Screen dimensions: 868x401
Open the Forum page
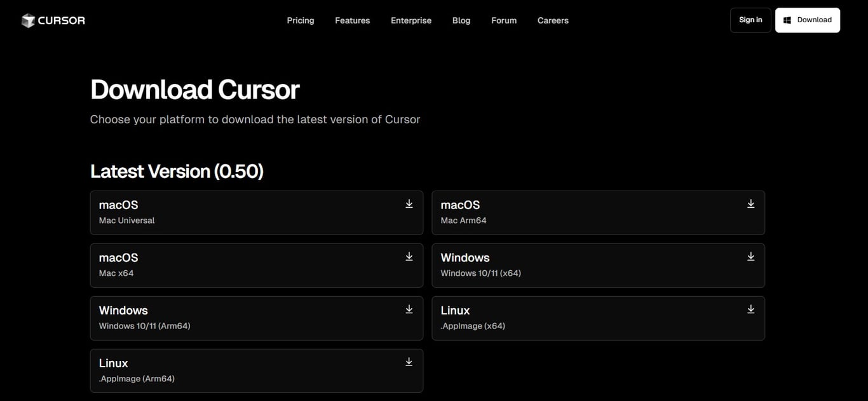point(504,19)
